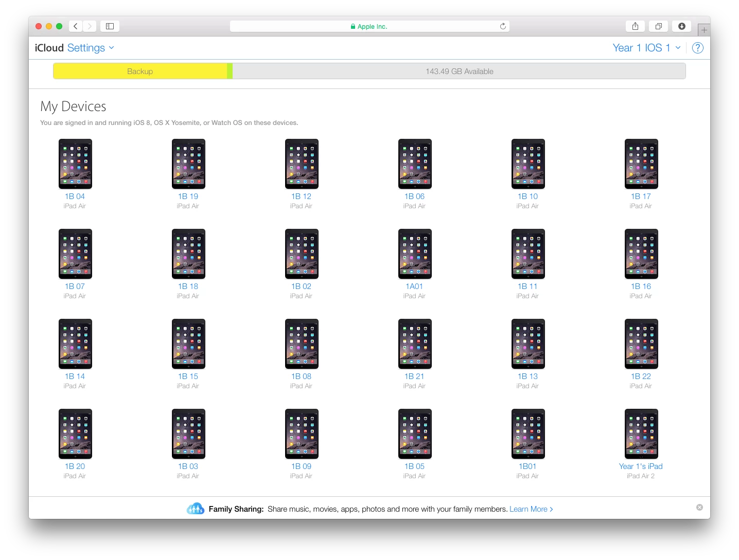This screenshot has width=739, height=560.
Task: Open the 1B 15 iPad icon
Action: [188, 344]
